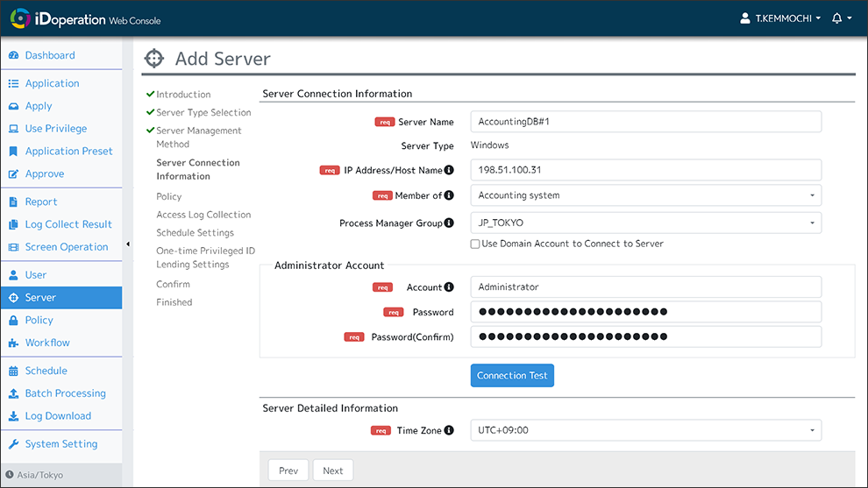Viewport: 868px width, 488px height.
Task: Click the Connection Test button
Action: 512,375
